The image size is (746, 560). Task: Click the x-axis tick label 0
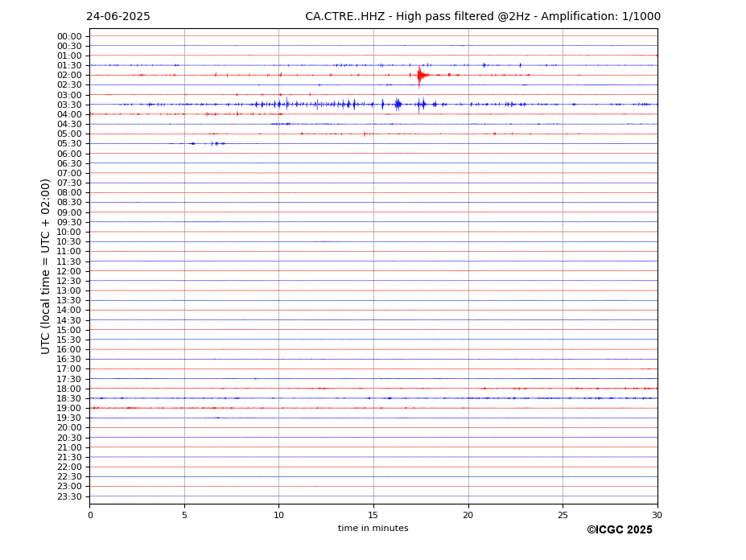coord(90,515)
